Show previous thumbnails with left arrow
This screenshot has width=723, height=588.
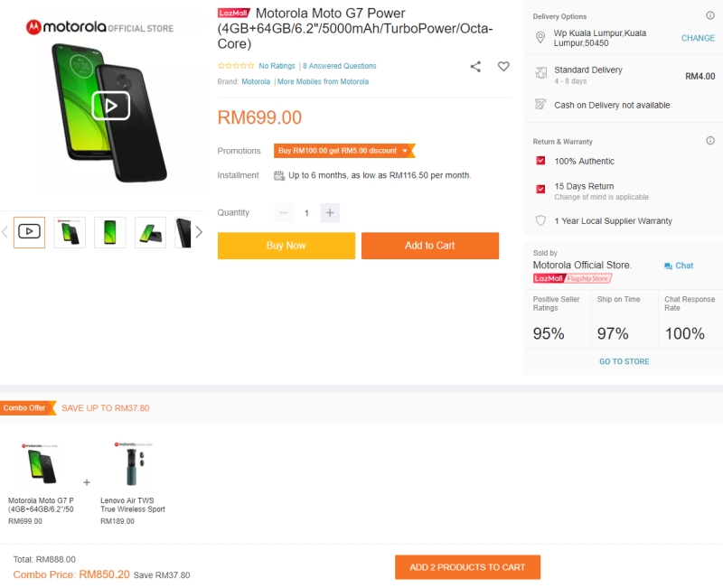(x=5, y=232)
